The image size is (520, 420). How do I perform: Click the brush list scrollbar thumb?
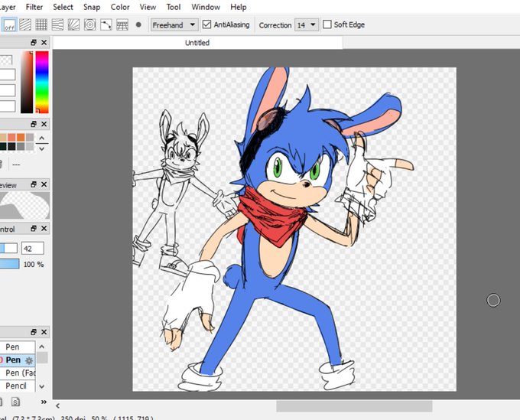click(x=42, y=357)
